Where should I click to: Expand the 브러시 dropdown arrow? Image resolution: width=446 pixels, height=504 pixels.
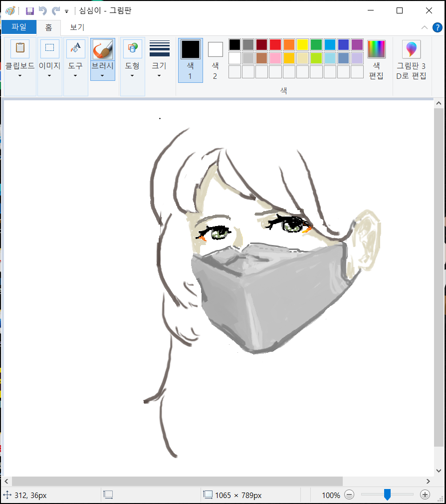tap(102, 76)
